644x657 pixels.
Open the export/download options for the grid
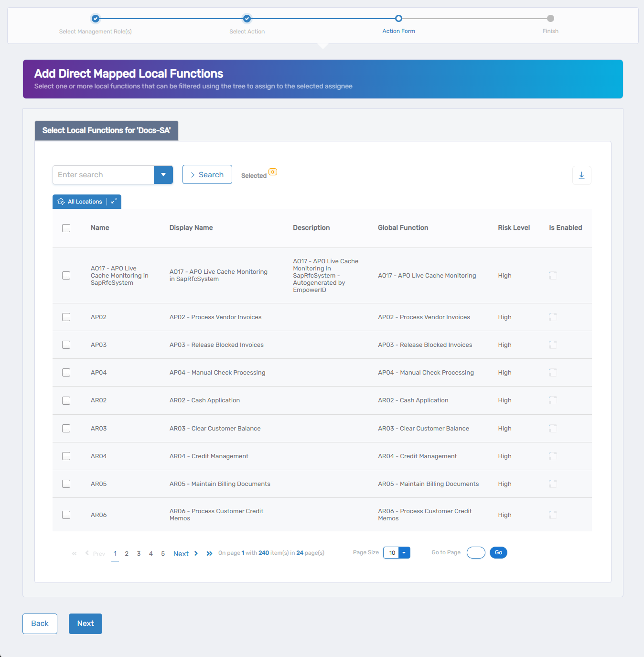click(x=581, y=175)
